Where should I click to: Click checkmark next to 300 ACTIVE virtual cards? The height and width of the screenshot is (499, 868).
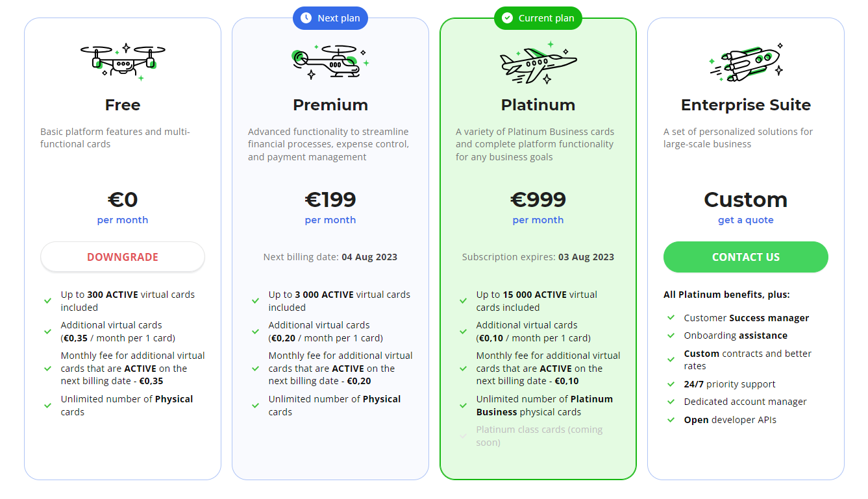coord(47,301)
